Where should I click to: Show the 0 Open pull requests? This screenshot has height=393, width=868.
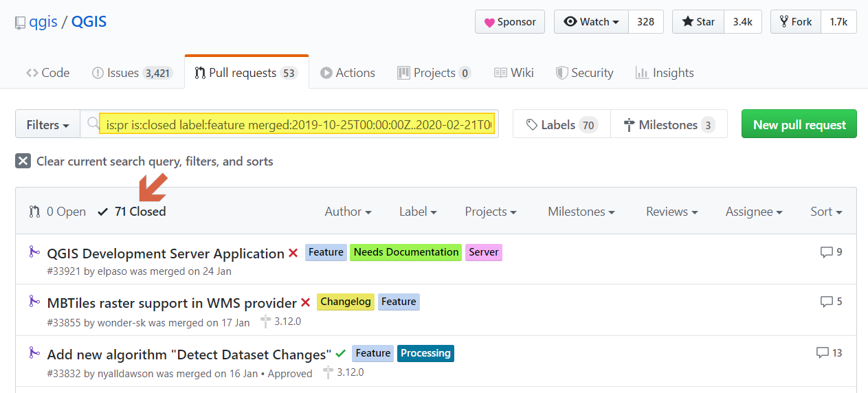point(58,212)
